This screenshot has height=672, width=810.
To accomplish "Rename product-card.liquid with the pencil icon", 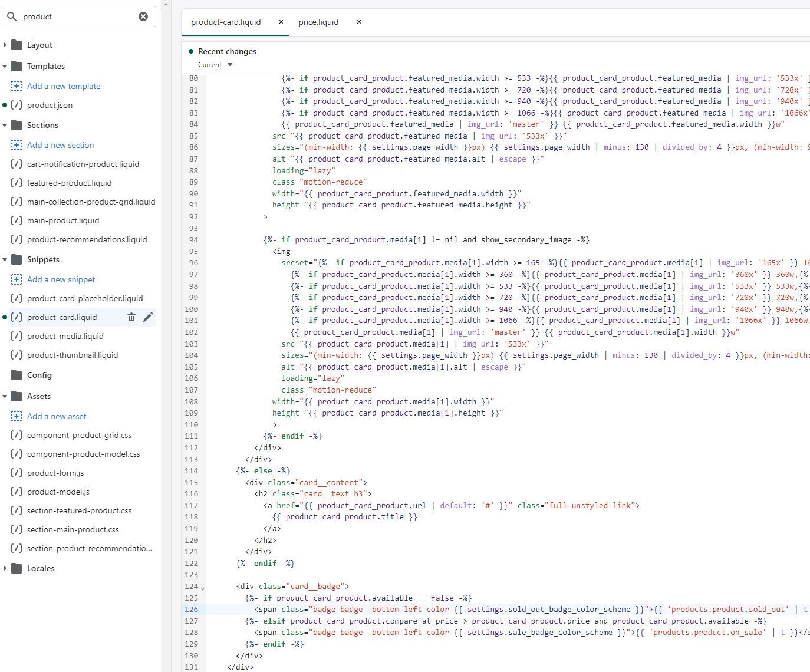I will [x=148, y=317].
